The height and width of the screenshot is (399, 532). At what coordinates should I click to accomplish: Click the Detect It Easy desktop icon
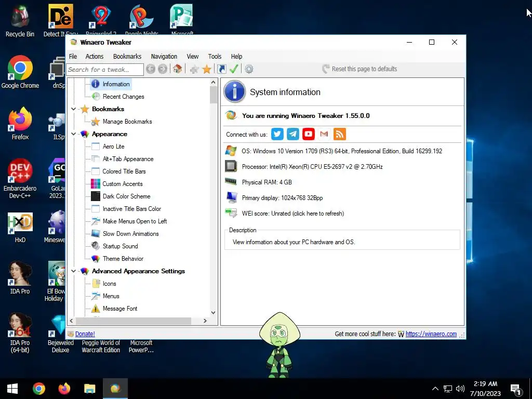pos(61,20)
